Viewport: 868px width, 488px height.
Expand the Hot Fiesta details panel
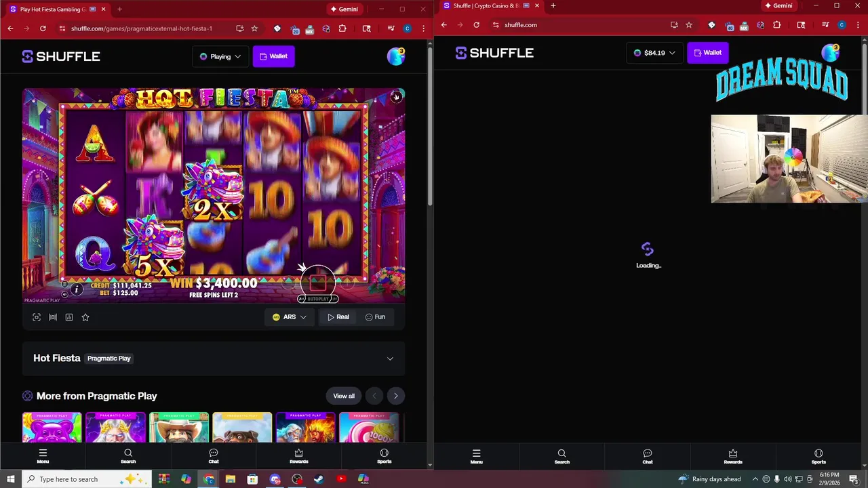coord(390,359)
